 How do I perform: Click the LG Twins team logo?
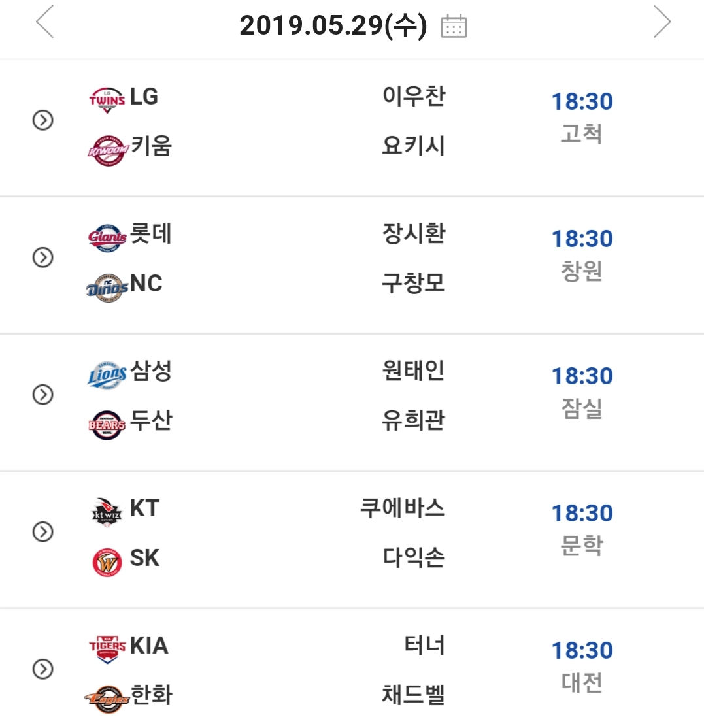click(107, 99)
